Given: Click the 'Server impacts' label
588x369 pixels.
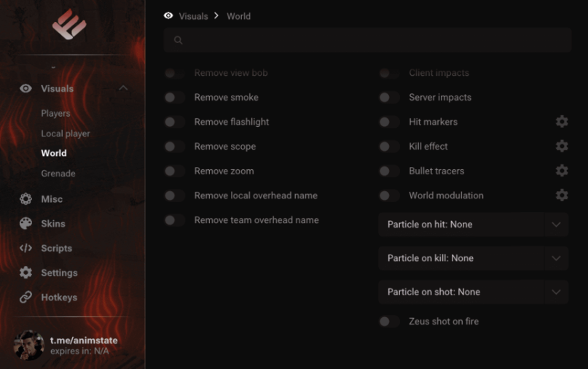Looking at the screenshot, I should coord(440,97).
